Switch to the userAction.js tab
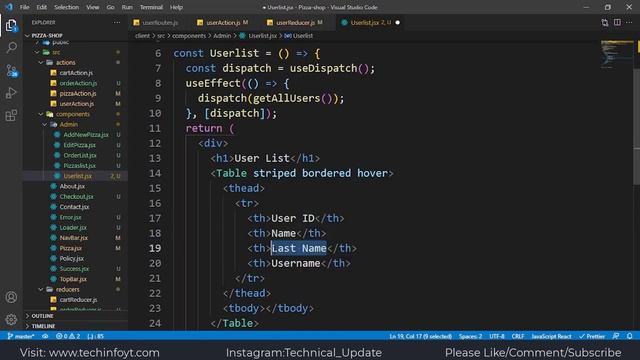Image resolution: width=640 pixels, height=360 pixels. pyautogui.click(x=223, y=23)
